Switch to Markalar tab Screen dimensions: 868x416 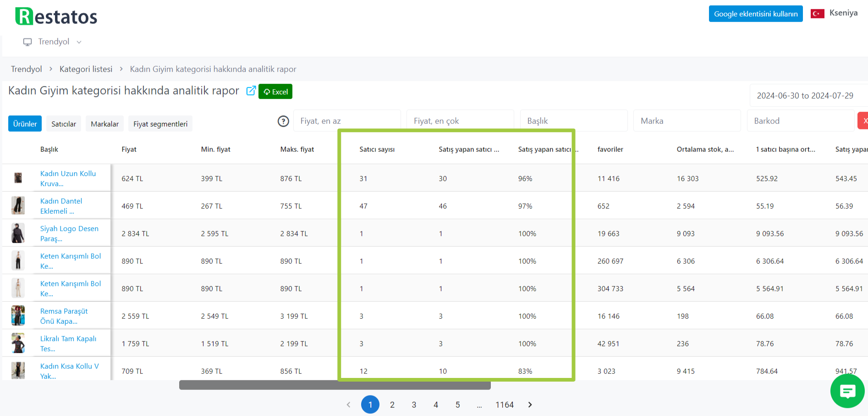[104, 124]
